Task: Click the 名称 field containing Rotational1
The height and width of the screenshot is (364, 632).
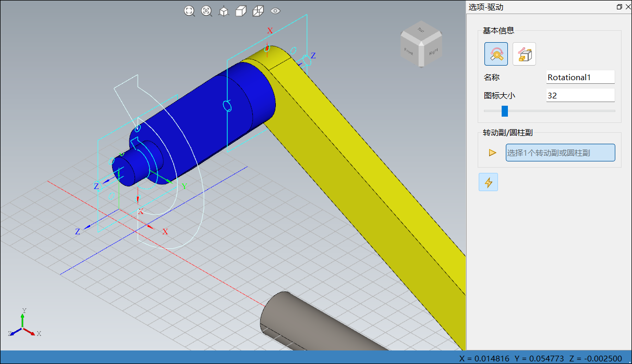Action: click(x=580, y=77)
